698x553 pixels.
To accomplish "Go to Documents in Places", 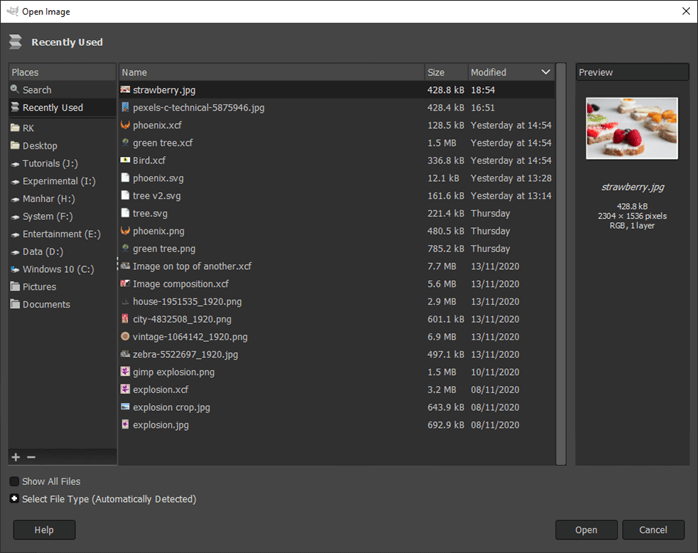I will coord(62,305).
